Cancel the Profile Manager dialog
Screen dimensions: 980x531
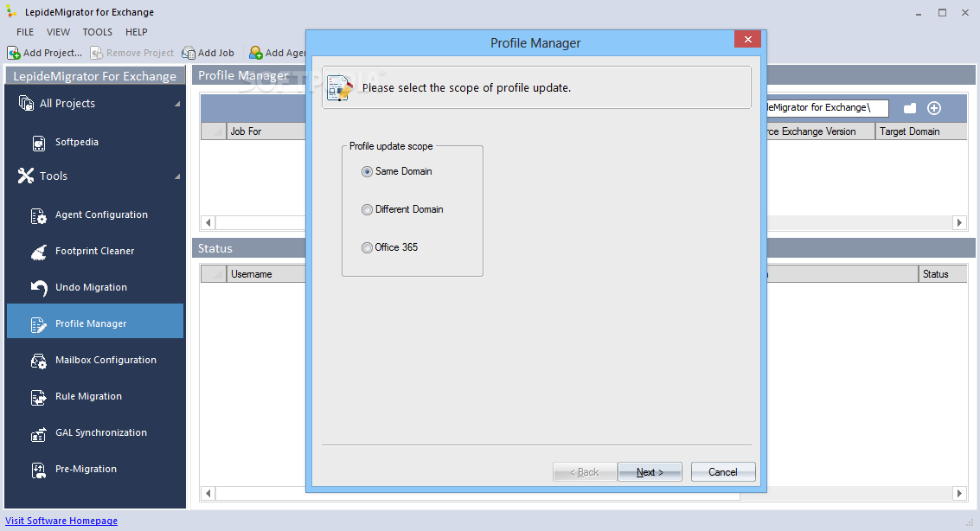click(723, 472)
